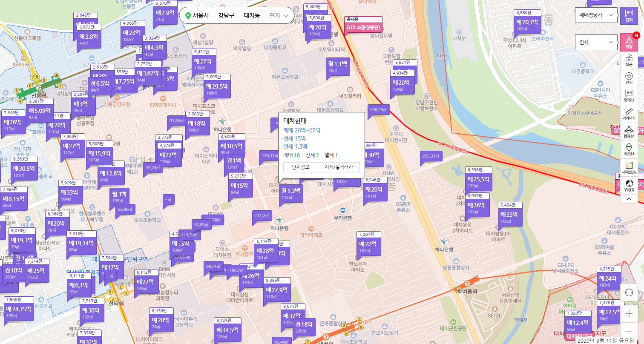Activate 거리뷰 street view
This screenshot has width=644, height=344.
pyautogui.click(x=629, y=150)
